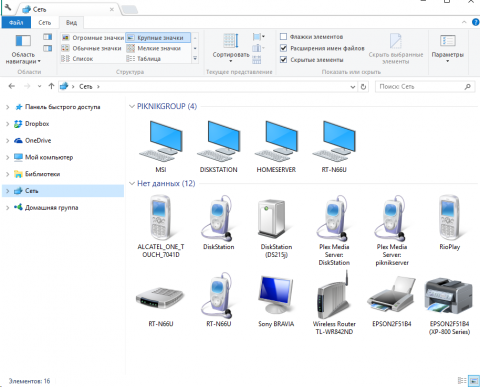This screenshot has width=480, height=387.
Task: Choose Мелкие значки layout
Action: point(154,48)
